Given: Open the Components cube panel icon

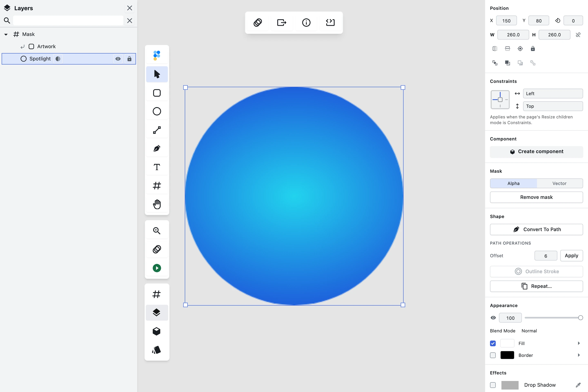Looking at the screenshot, I should tap(157, 331).
